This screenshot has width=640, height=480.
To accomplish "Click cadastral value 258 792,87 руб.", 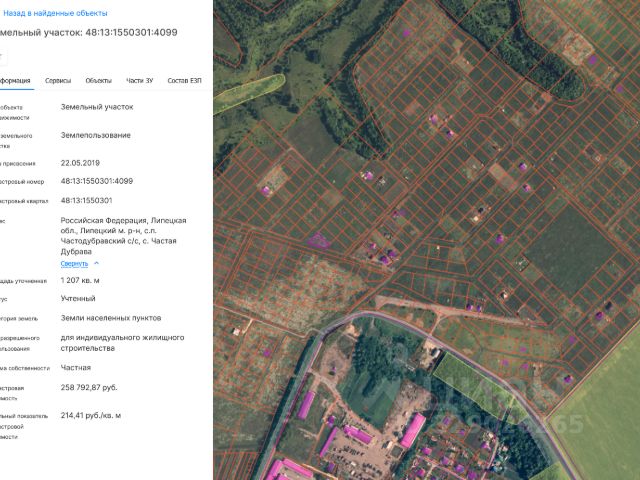I will [x=89, y=387].
